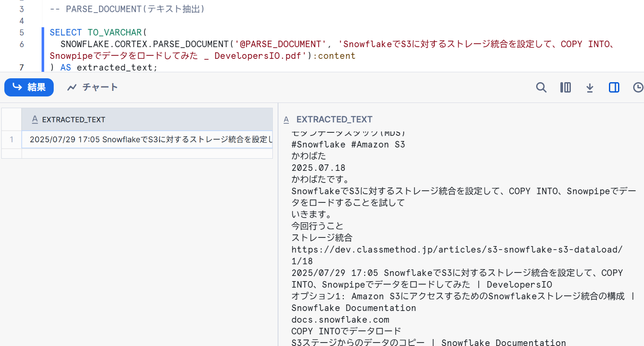
Task: Select row number 1
Action: (x=12, y=139)
